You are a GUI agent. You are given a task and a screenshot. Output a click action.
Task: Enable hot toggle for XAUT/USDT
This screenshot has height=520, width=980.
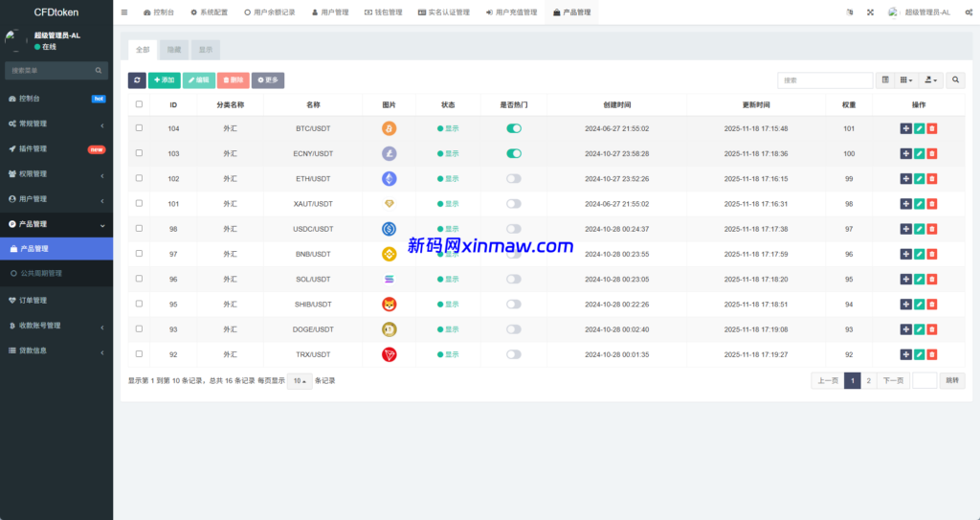pos(514,203)
